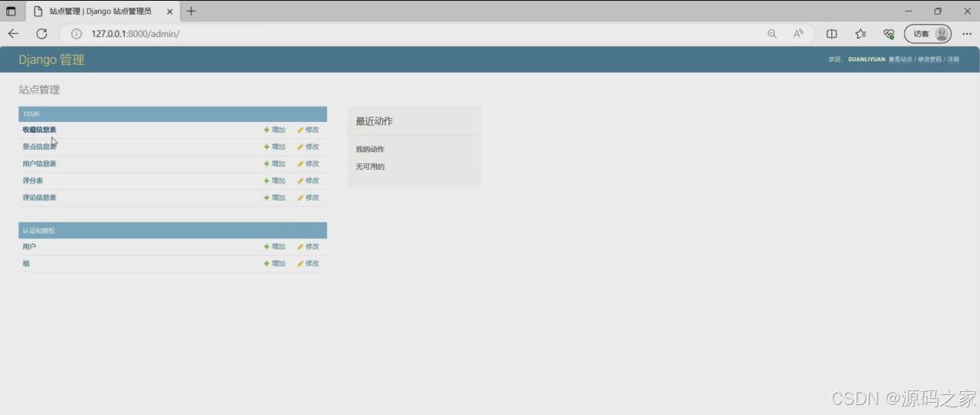Click 修改 for 收藏信息表
The image size is (980, 415).
tap(308, 130)
